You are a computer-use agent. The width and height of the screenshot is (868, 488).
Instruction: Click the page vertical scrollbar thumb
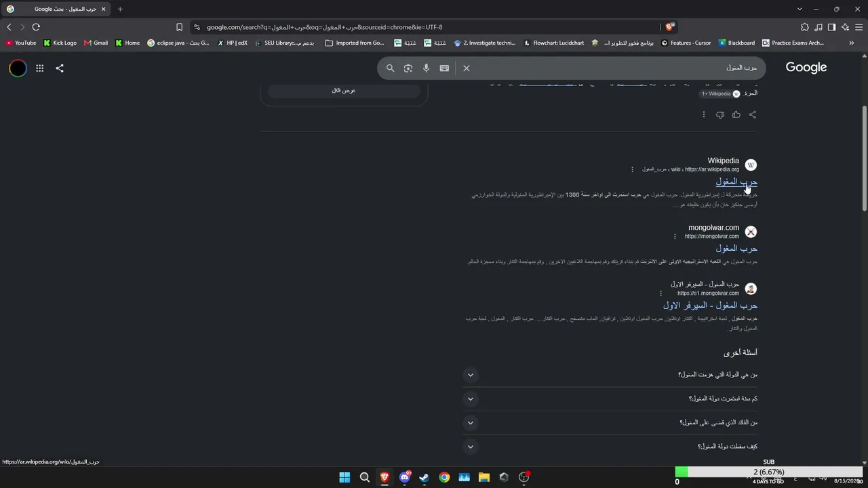pyautogui.click(x=864, y=159)
